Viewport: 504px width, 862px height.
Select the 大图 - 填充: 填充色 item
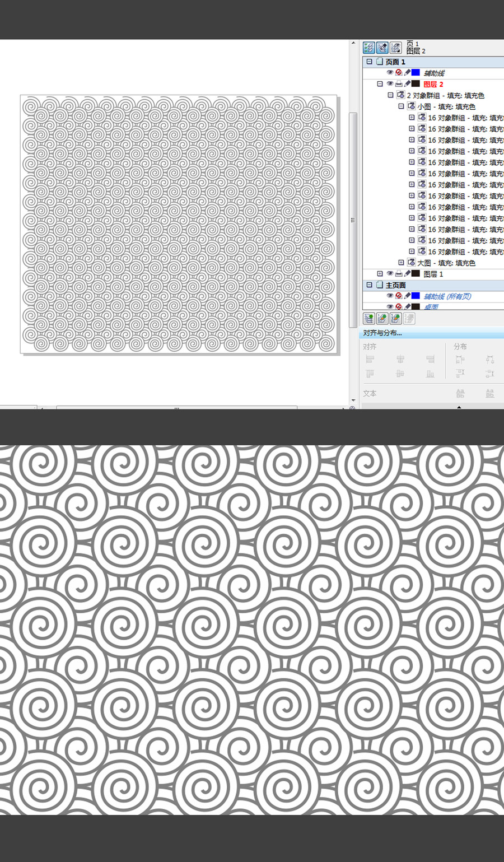(x=446, y=263)
